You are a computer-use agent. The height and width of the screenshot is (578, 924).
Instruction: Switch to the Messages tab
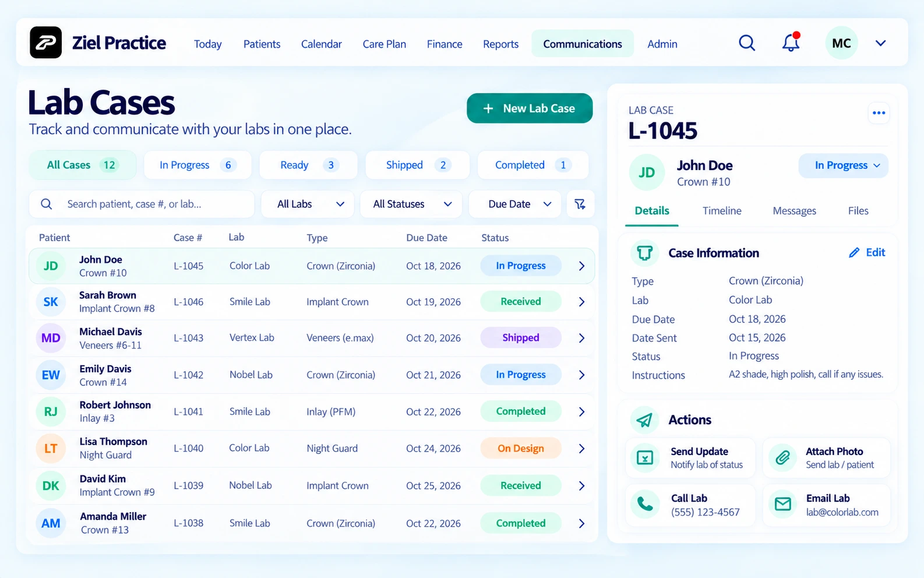coord(794,211)
